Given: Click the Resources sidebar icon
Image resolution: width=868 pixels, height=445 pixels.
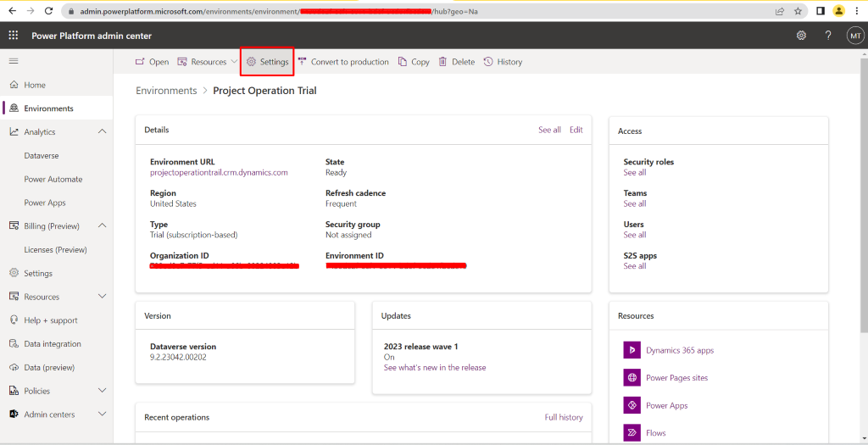Looking at the screenshot, I should pyautogui.click(x=14, y=297).
